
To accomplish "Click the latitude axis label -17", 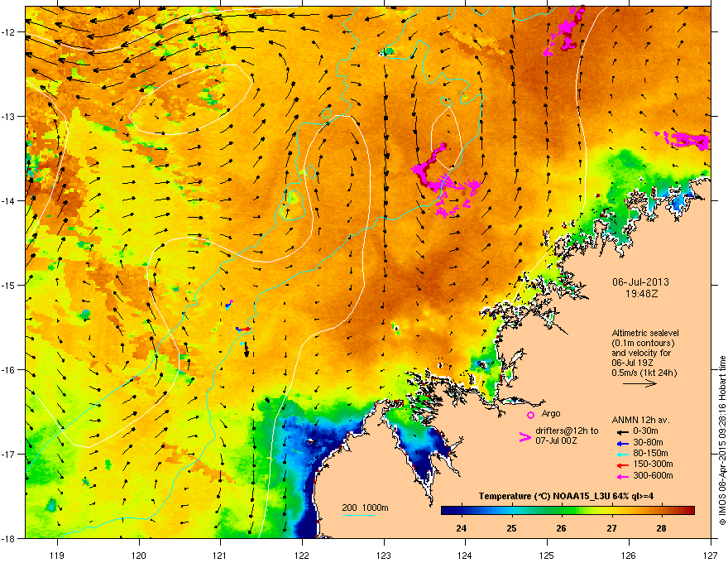I will 9,455.
